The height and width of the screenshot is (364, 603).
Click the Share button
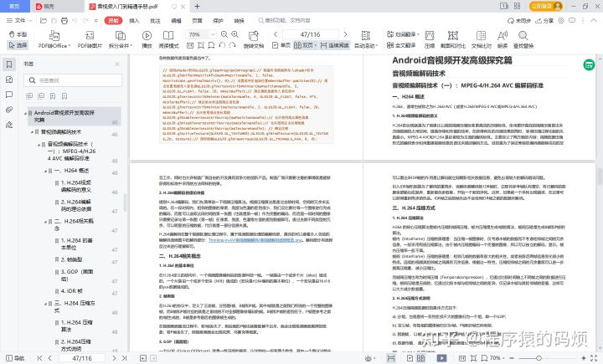coord(544,21)
